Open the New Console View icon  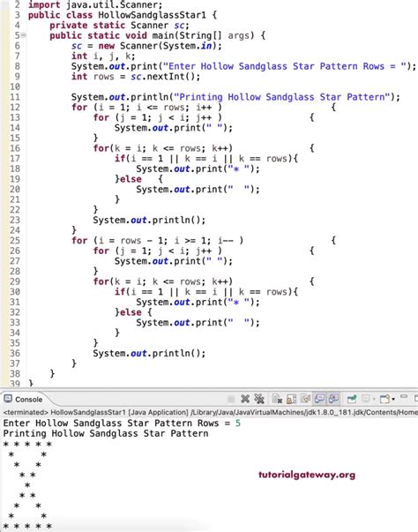(384, 399)
